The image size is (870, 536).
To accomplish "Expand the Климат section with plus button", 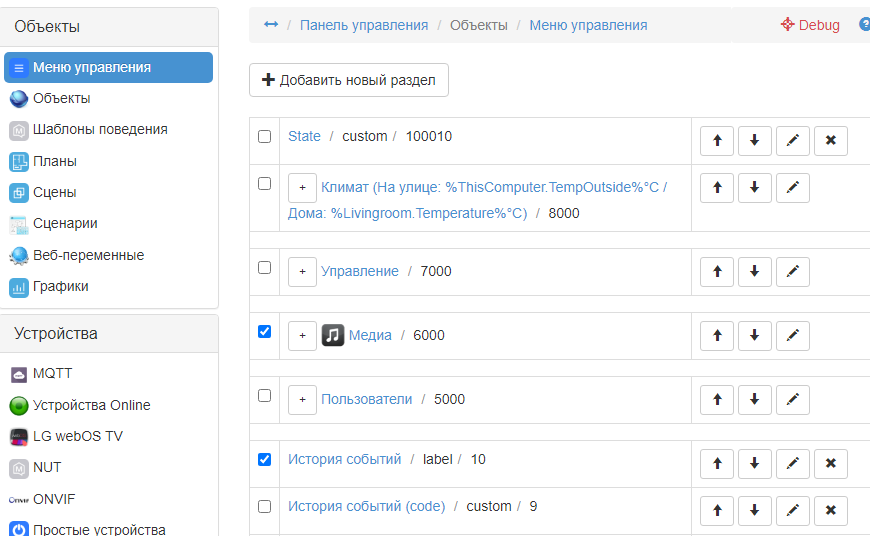I will (x=302, y=188).
